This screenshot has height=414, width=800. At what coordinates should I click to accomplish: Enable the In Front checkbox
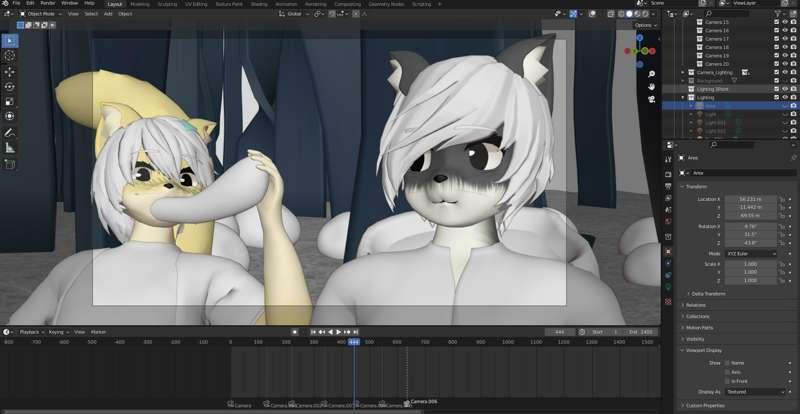coord(727,381)
